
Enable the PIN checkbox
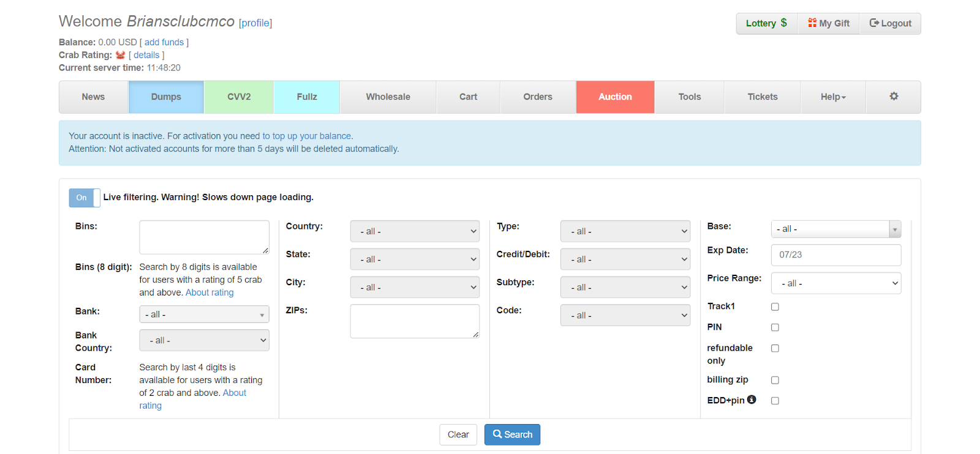[x=775, y=327]
